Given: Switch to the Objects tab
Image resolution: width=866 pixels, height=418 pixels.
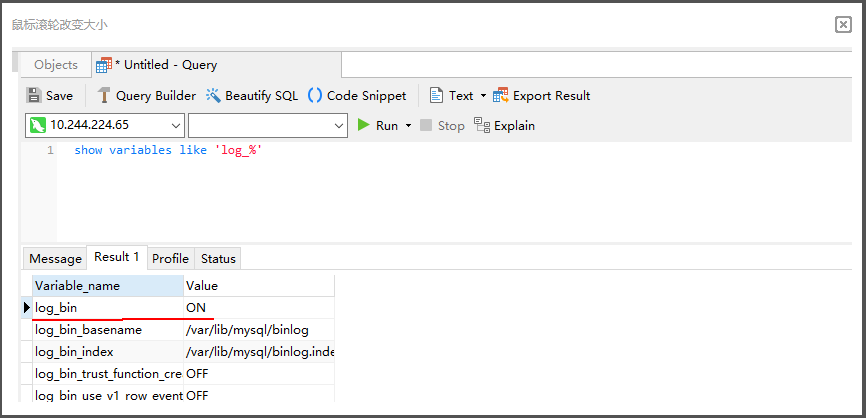Looking at the screenshot, I should click(56, 65).
